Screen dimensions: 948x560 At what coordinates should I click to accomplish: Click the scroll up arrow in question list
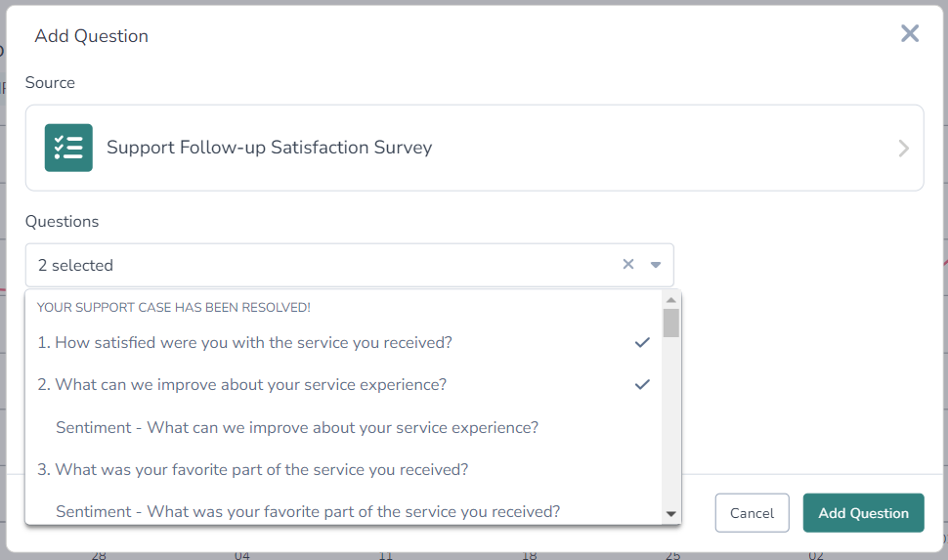(671, 300)
